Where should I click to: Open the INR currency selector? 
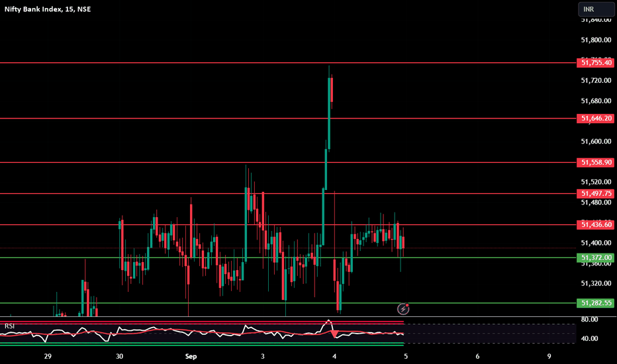(596, 9)
